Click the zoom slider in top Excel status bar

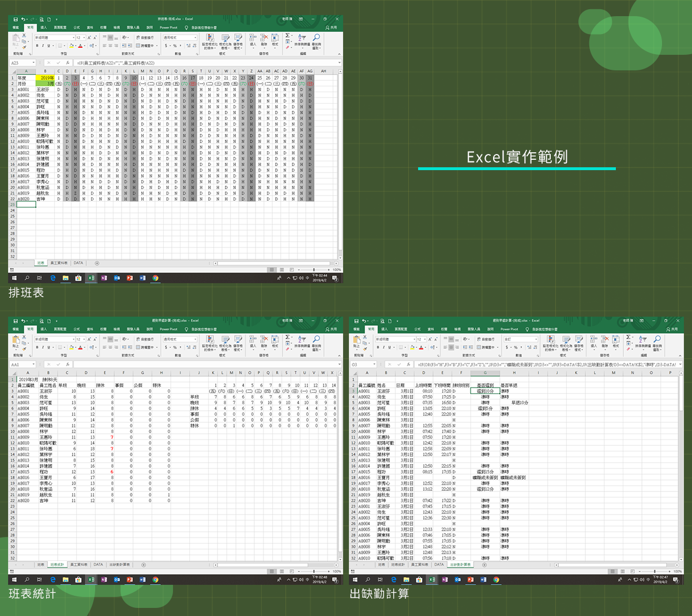pos(314,269)
